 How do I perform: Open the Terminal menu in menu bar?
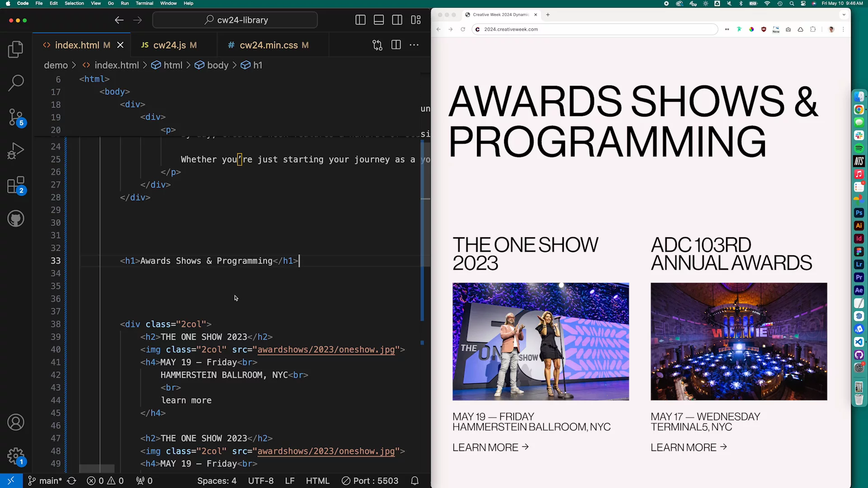point(144,3)
